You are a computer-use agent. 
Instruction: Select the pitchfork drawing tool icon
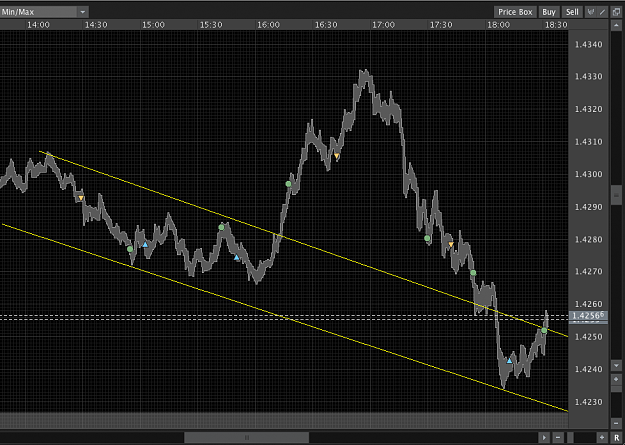591,12
